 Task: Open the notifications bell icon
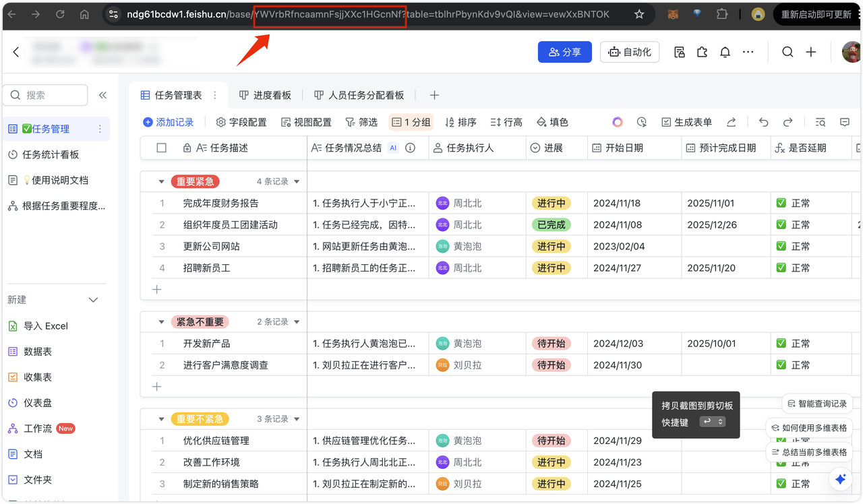pyautogui.click(x=725, y=52)
